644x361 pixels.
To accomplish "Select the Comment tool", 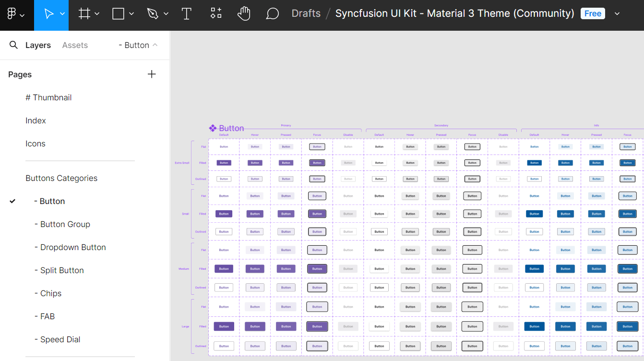I will point(272,14).
